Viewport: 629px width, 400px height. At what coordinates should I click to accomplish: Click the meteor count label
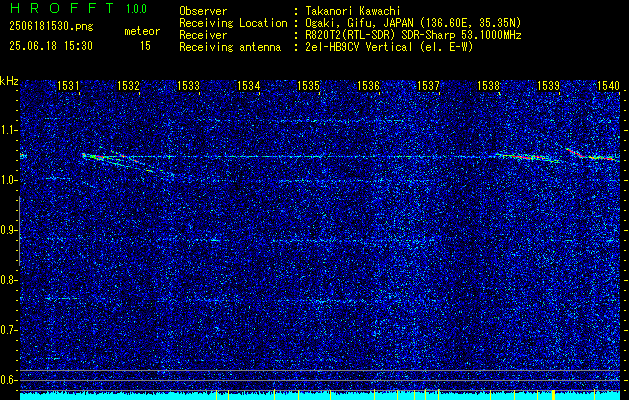142,31
